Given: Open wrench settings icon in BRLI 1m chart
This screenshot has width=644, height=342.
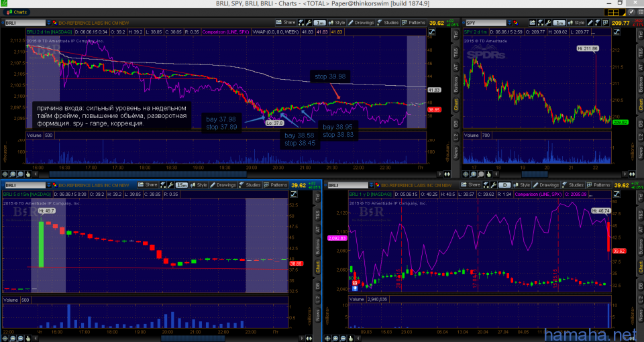Looking at the screenshot, I should pos(308,23).
